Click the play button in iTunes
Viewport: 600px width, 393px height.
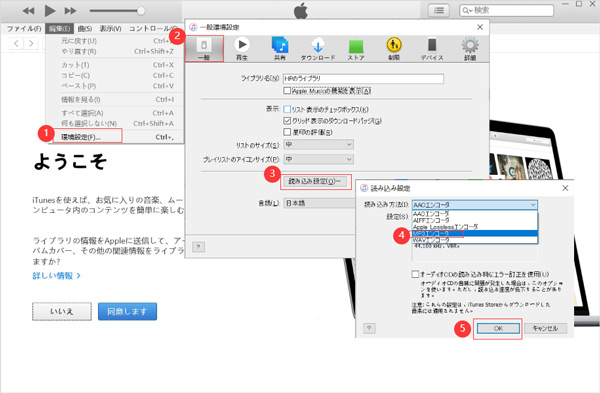(50, 11)
